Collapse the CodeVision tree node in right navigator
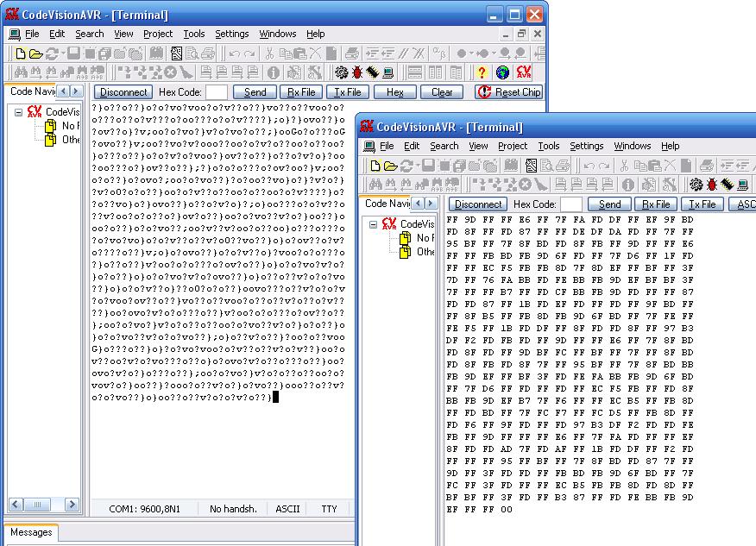756x546 pixels. point(373,224)
